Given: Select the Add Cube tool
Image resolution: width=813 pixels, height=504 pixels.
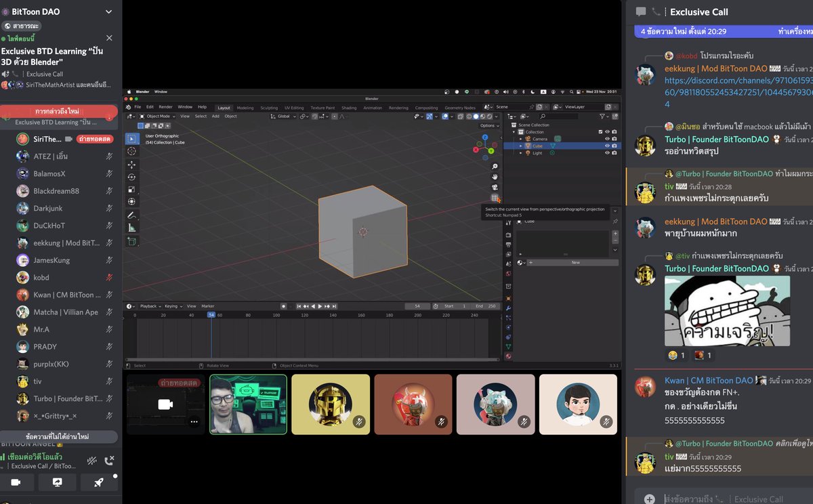Looking at the screenshot, I should pyautogui.click(x=132, y=241).
